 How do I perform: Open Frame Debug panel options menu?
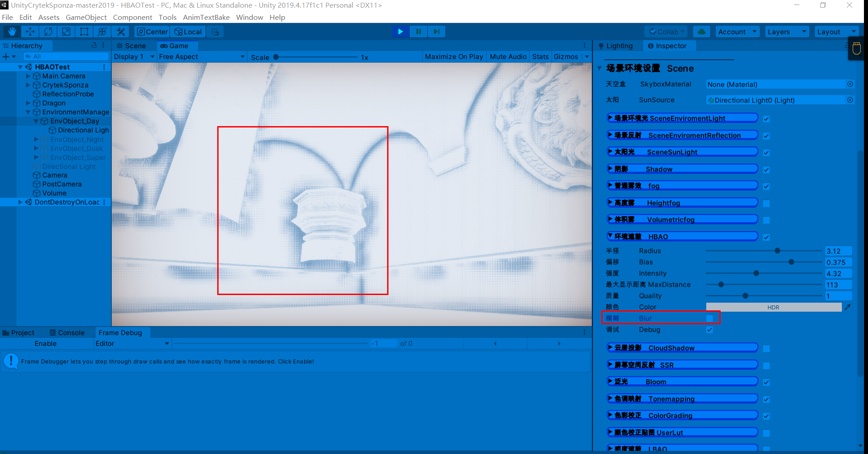tap(585, 332)
